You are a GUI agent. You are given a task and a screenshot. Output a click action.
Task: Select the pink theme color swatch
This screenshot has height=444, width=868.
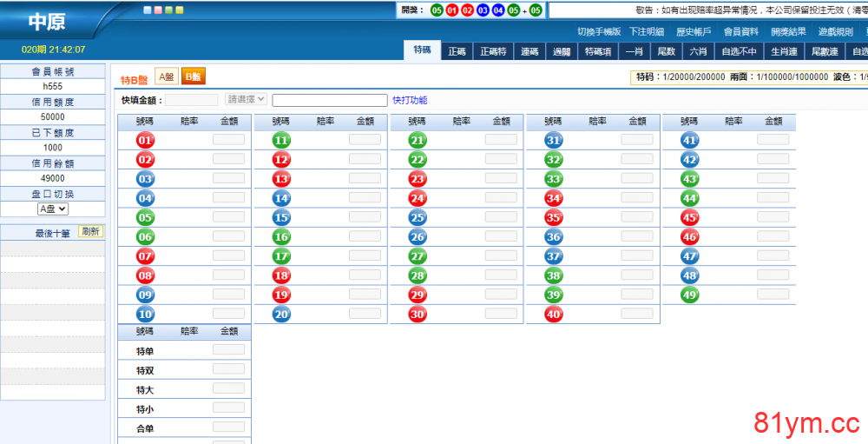click(x=158, y=10)
